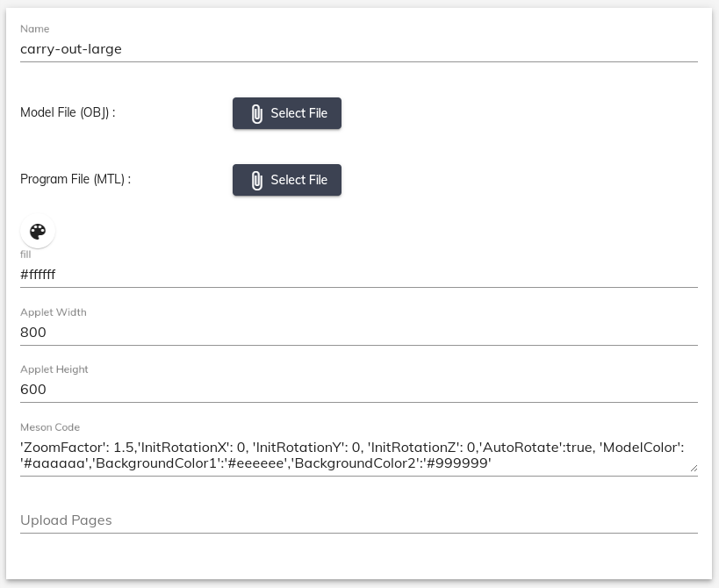Click the Applet Height field showing 600
This screenshot has width=719, height=588.
point(359,390)
